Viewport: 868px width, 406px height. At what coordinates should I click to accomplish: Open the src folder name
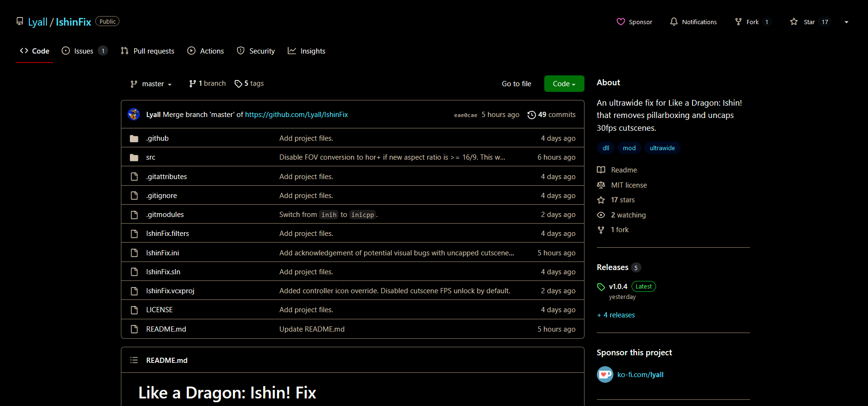[151, 157]
